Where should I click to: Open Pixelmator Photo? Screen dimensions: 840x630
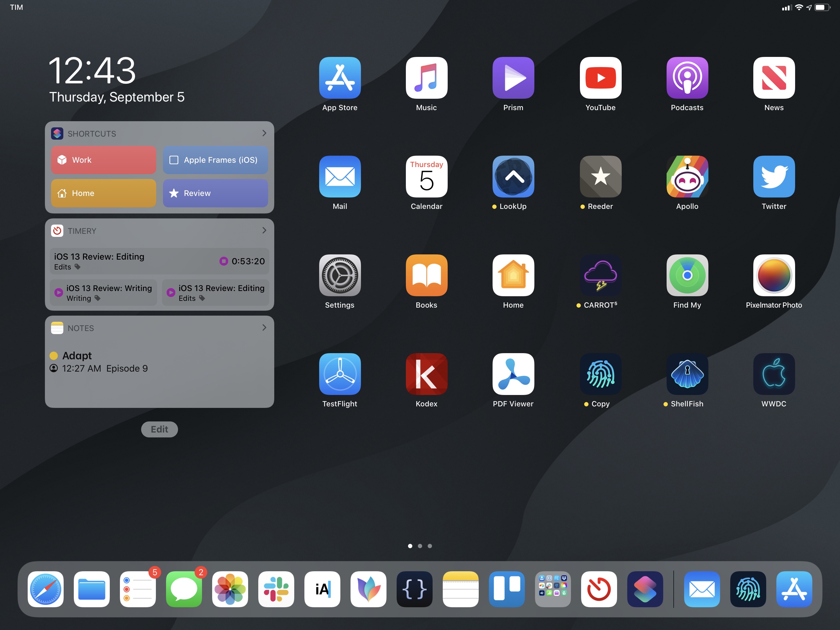tap(774, 276)
